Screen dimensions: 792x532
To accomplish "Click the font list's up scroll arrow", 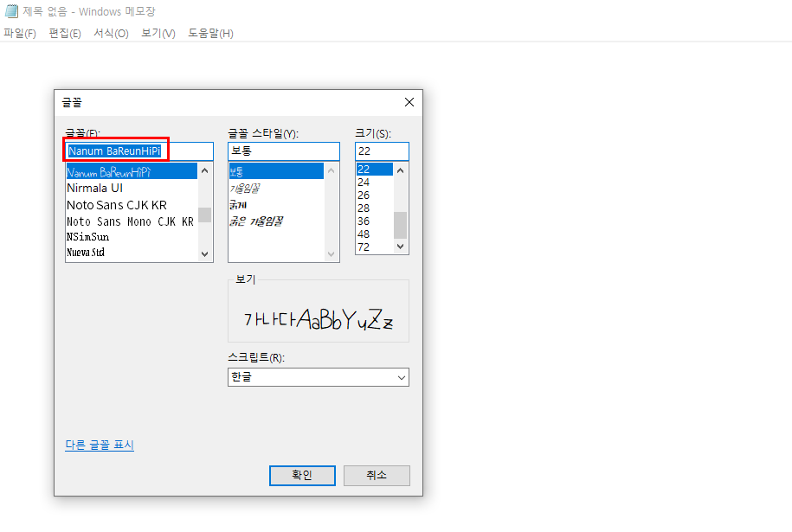I will coord(204,170).
